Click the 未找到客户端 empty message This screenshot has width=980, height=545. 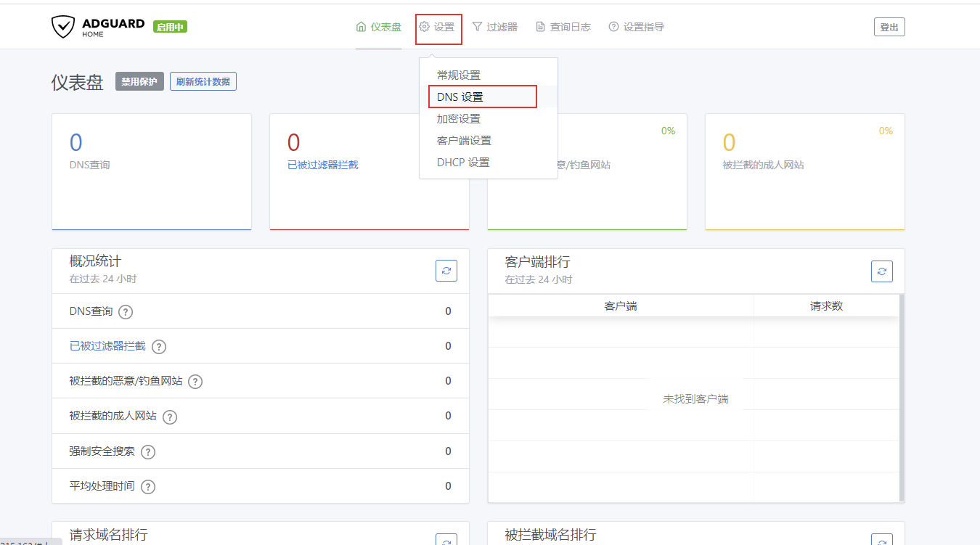[x=695, y=398]
